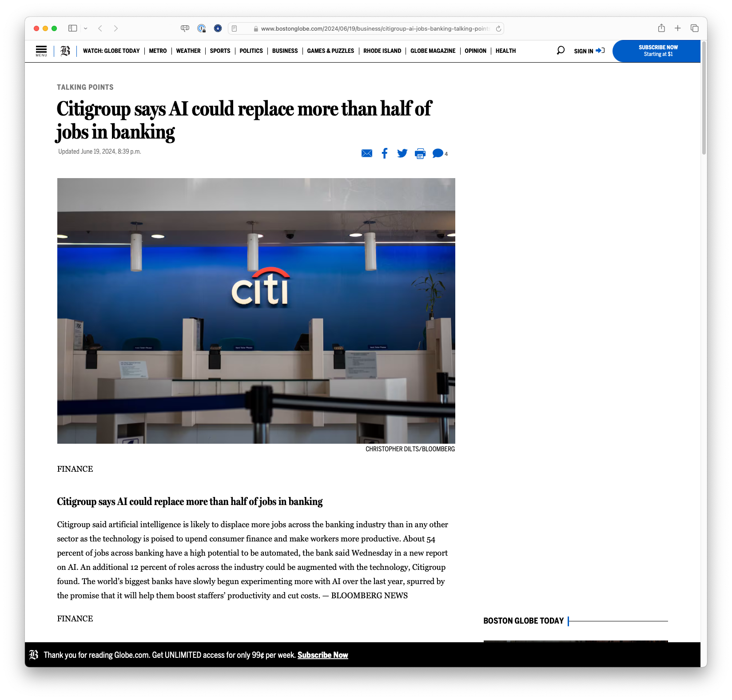Viewport: 732px width, 700px height.
Task: Open site search with the magnifying glass
Action: (x=561, y=50)
